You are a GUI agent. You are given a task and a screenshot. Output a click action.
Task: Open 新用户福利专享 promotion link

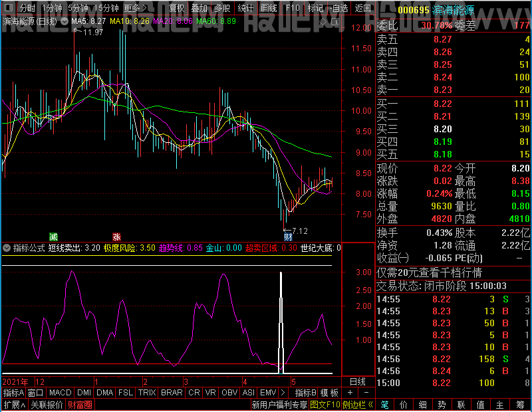tap(279, 405)
